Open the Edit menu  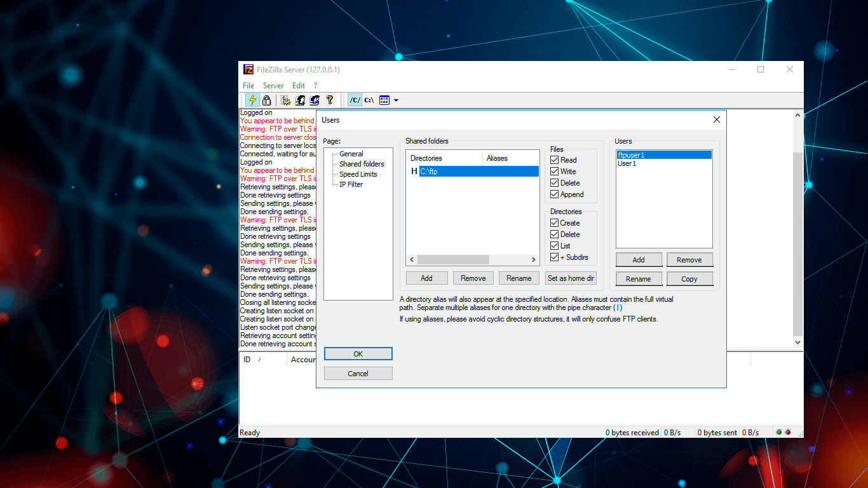tap(298, 85)
